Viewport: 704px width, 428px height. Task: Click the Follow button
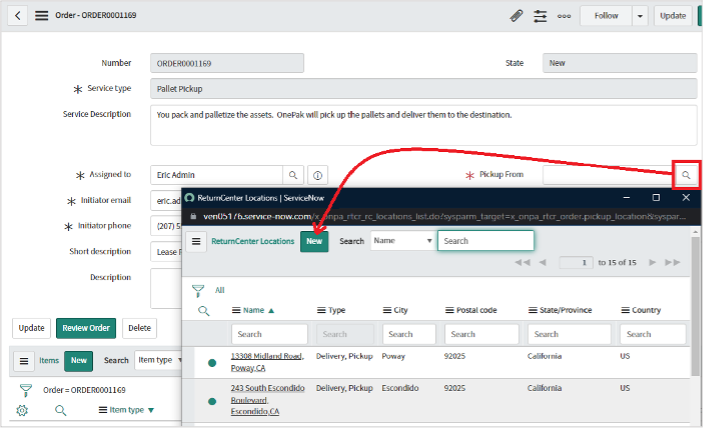point(606,16)
